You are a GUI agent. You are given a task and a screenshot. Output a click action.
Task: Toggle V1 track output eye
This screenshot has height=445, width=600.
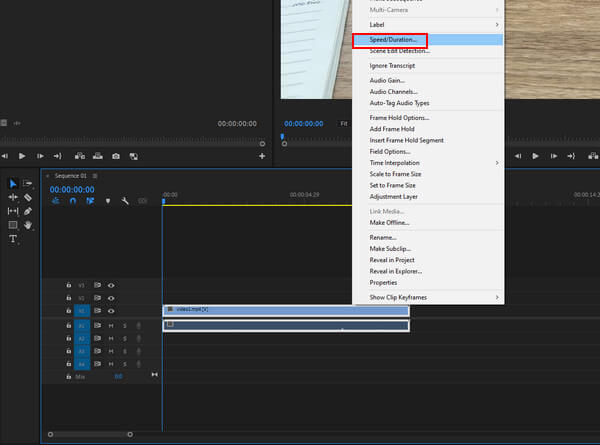[x=111, y=311]
